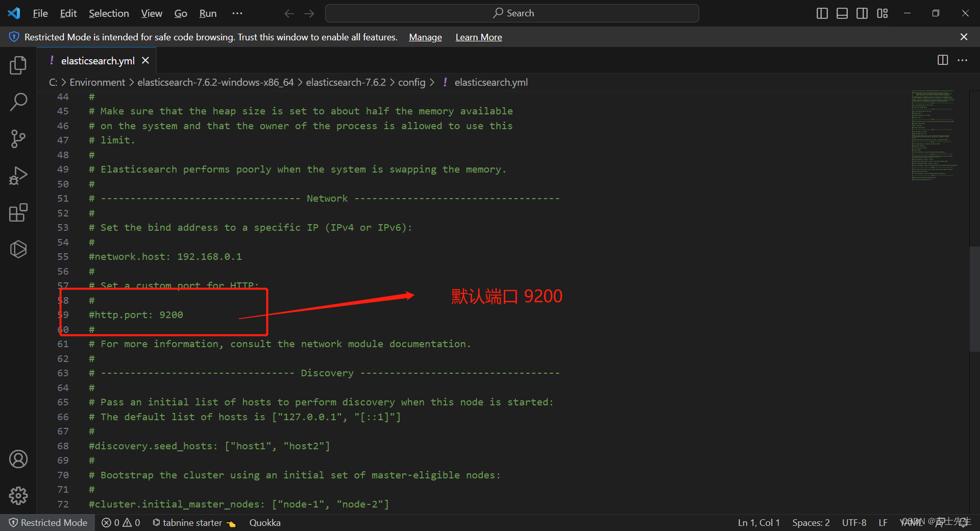The image size is (980, 531).
Task: Close the elasticsearch.yml tab
Action: 145,60
